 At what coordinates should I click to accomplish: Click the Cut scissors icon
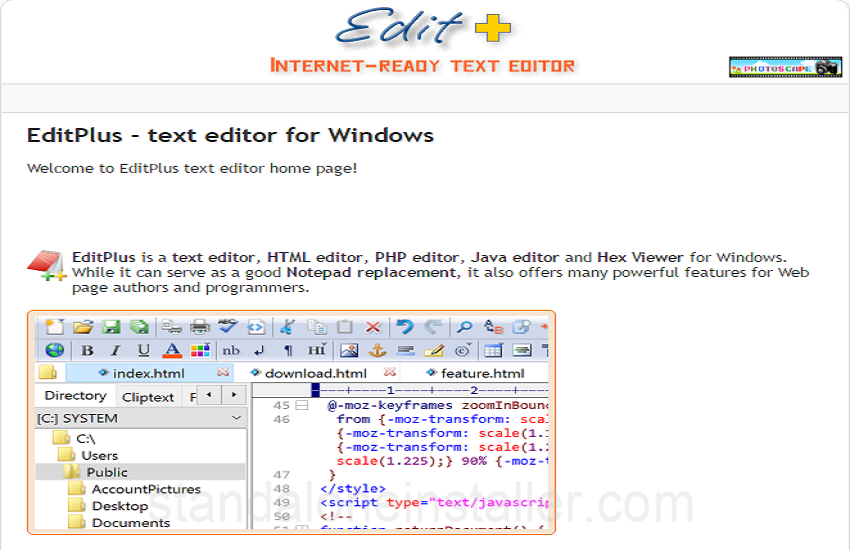(287, 327)
